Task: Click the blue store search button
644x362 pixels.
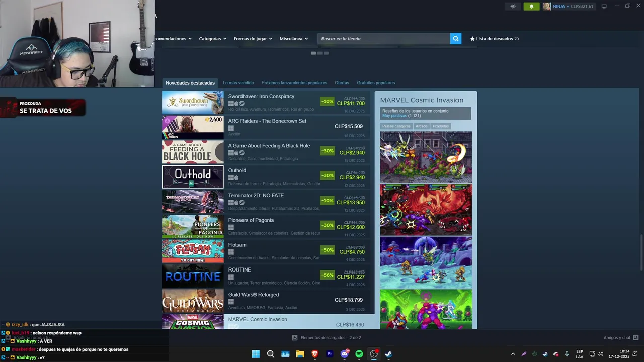Action: pyautogui.click(x=455, y=38)
